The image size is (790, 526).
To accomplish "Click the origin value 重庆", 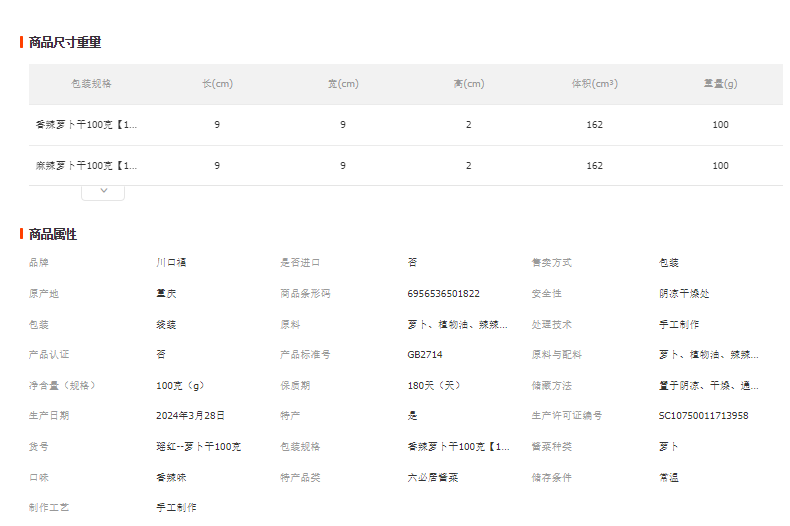I will point(166,294).
